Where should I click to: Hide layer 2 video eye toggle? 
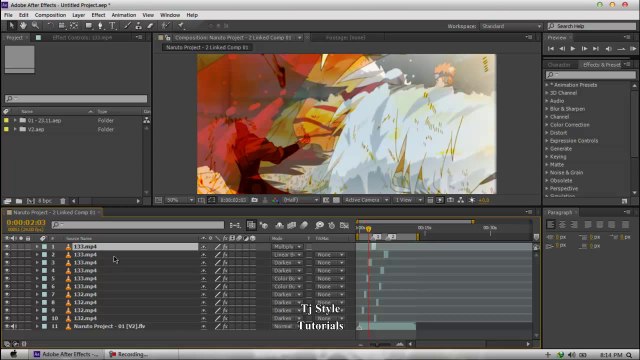[x=7, y=255]
